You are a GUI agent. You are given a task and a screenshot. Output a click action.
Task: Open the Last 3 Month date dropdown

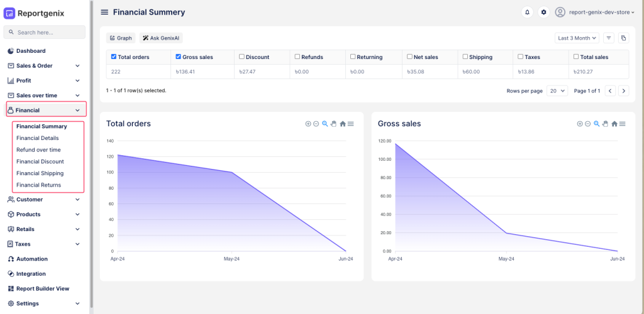pos(577,38)
